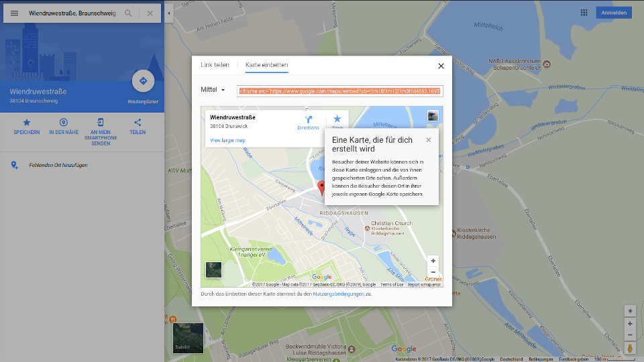Open the Routenplaner directions button
644x362 pixels.
tap(143, 81)
